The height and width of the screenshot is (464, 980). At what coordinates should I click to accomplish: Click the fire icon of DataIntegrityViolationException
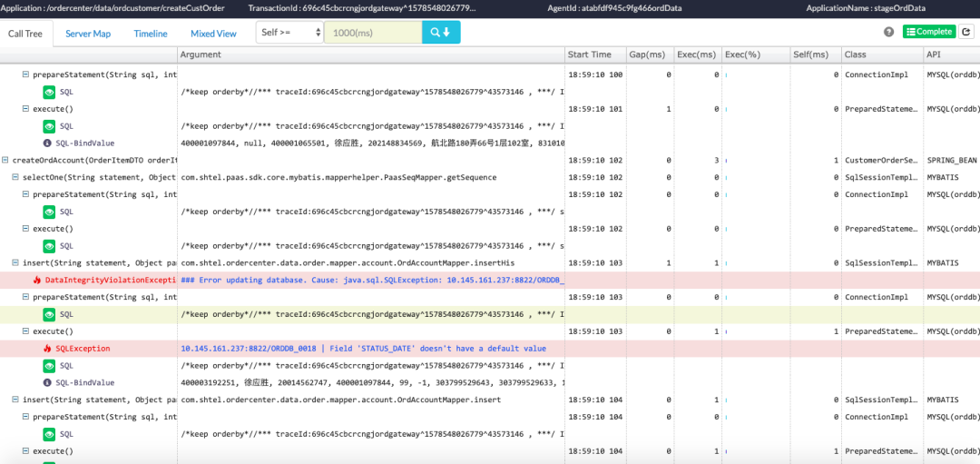[x=37, y=281]
